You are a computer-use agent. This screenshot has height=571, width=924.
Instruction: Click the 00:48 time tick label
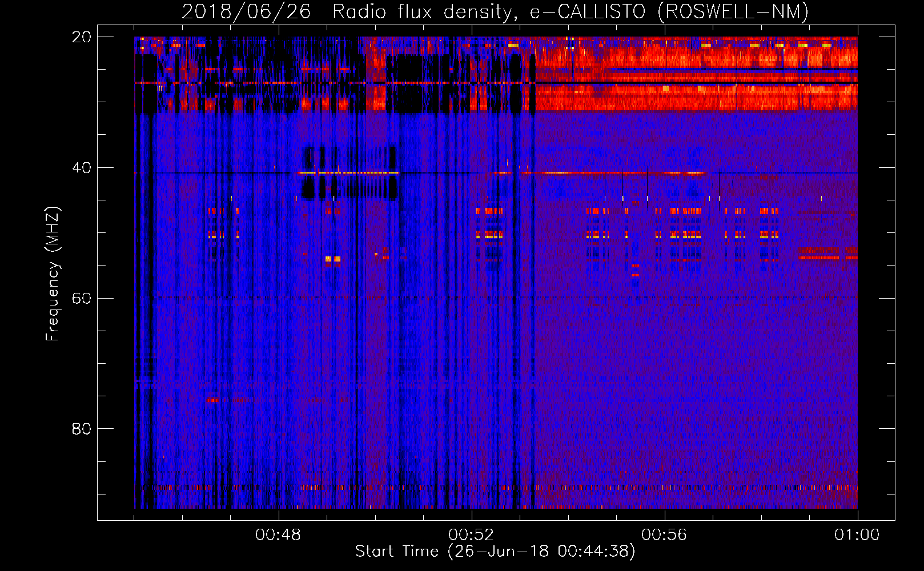[278, 535]
